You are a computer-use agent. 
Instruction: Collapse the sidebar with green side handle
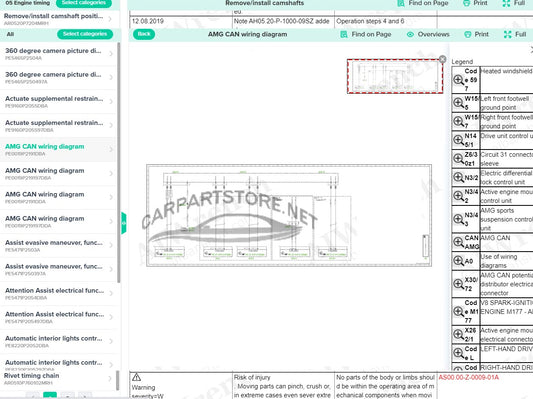(x=124, y=223)
